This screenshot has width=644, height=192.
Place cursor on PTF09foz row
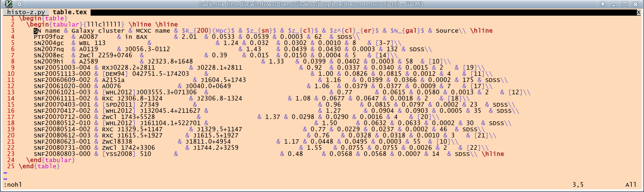[49, 37]
